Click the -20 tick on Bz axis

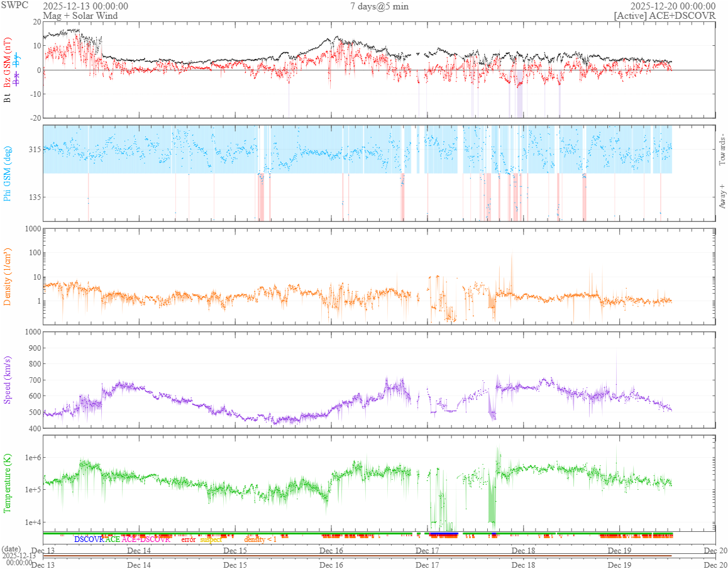point(35,118)
